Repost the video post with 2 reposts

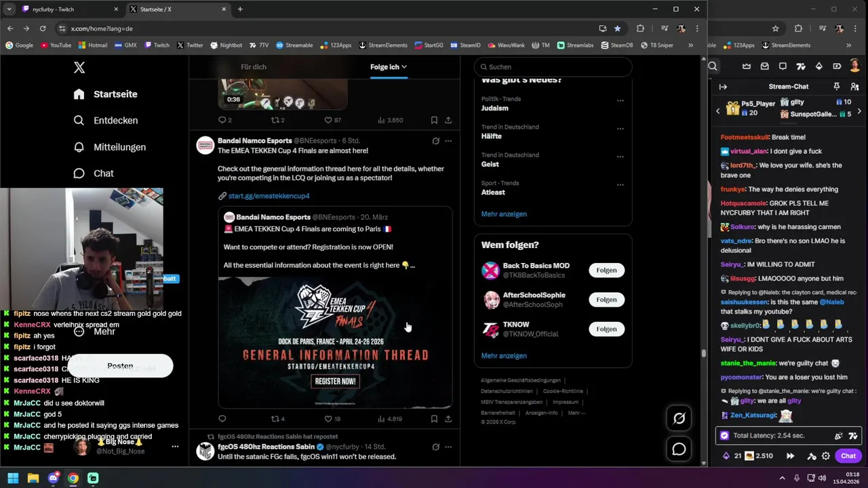click(278, 120)
